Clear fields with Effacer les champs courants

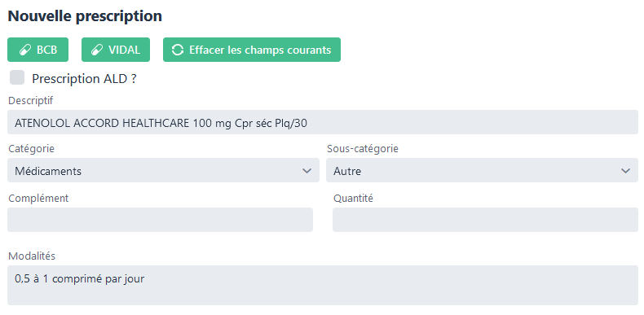(252, 50)
